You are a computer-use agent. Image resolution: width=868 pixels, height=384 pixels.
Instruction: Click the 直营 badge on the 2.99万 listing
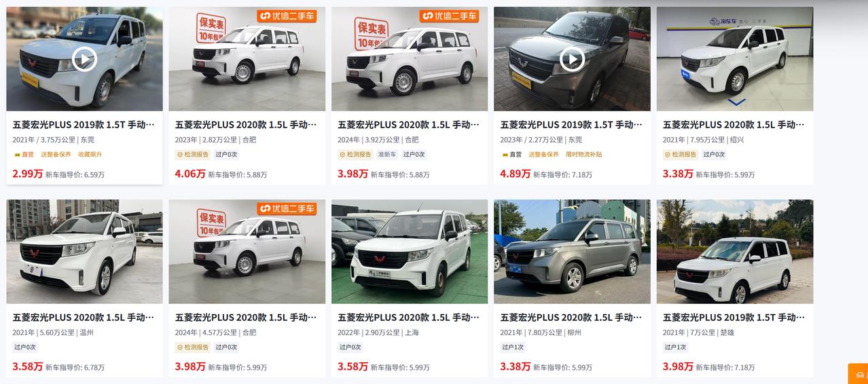pyautogui.click(x=24, y=155)
